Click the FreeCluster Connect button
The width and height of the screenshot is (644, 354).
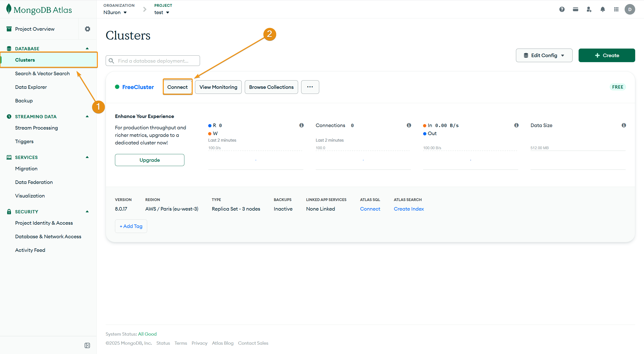click(177, 87)
